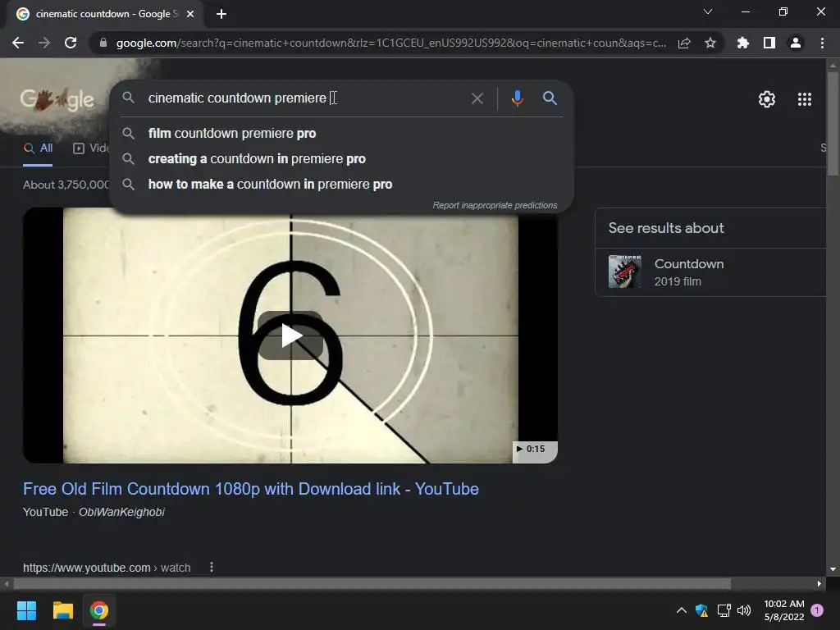Toggle the Chrome side panel
Viewport: 840px width, 630px height.
(x=769, y=43)
